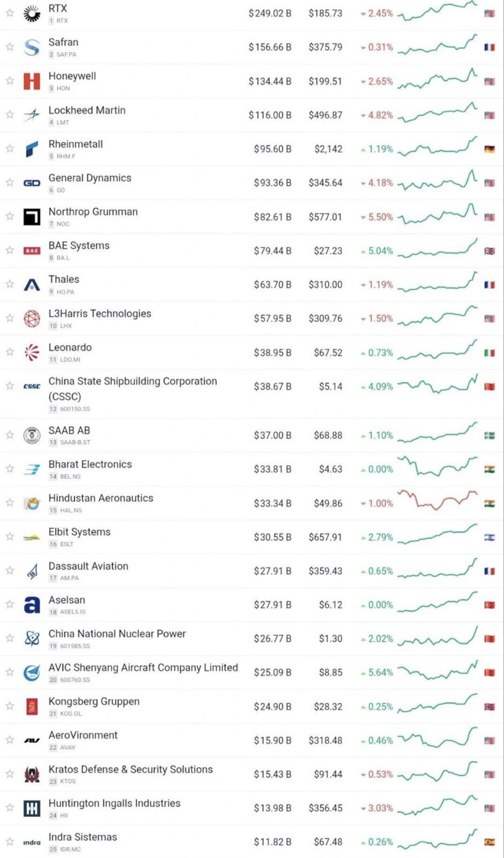504x858 pixels.
Task: Star Indra Sistemas as a favorite
Action: tap(10, 841)
